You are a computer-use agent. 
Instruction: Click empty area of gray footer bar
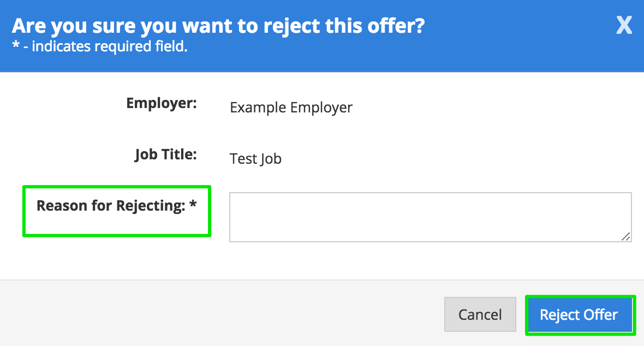[x=218, y=314]
